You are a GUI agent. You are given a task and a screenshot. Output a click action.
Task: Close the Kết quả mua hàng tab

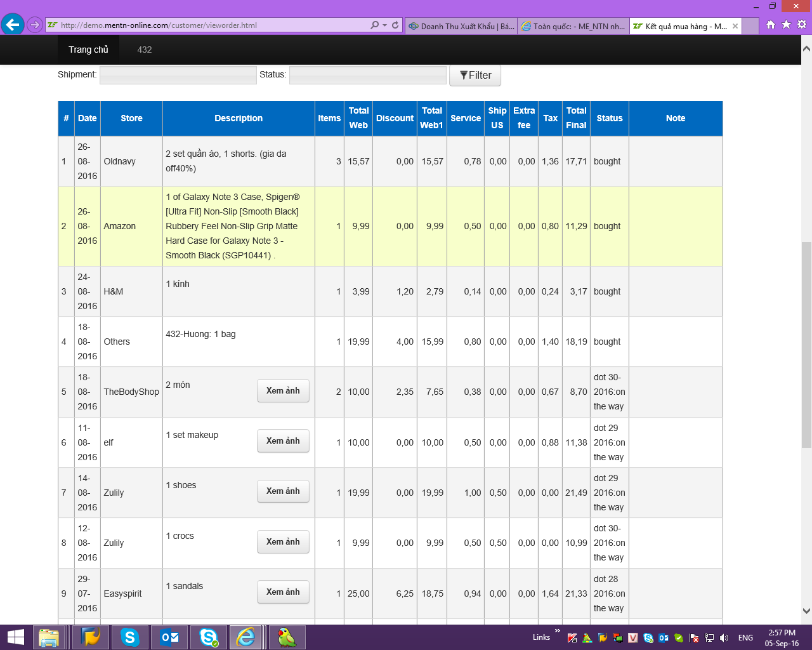735,26
